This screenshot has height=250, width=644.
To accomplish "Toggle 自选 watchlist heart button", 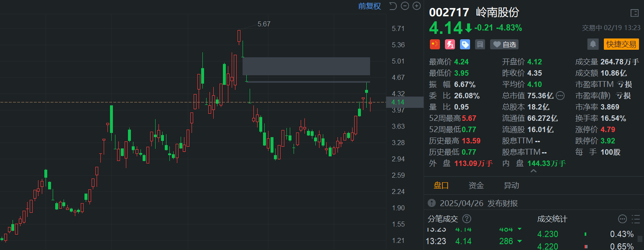I will coord(504,44).
